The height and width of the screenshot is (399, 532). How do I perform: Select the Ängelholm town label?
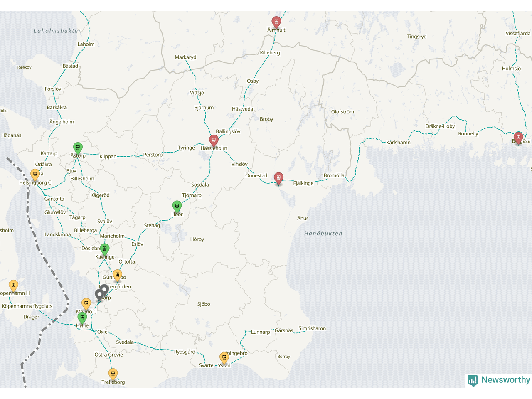click(x=62, y=122)
